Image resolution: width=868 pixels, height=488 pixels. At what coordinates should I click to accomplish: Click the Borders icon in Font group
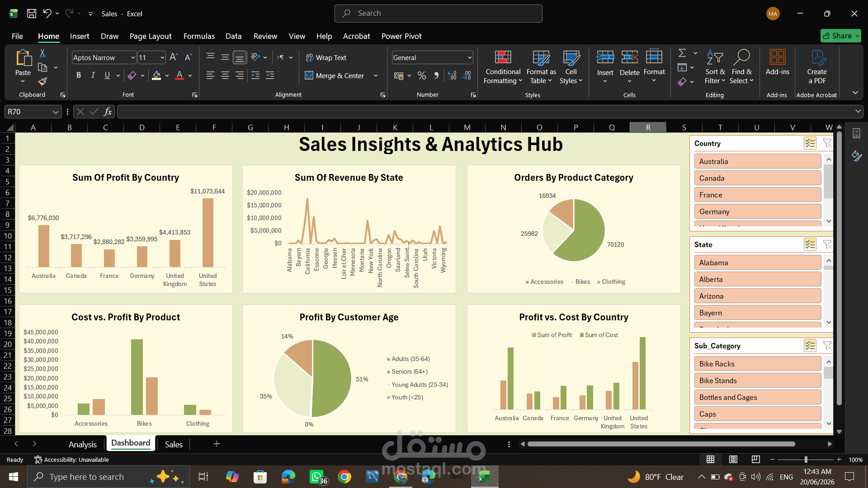click(x=132, y=75)
